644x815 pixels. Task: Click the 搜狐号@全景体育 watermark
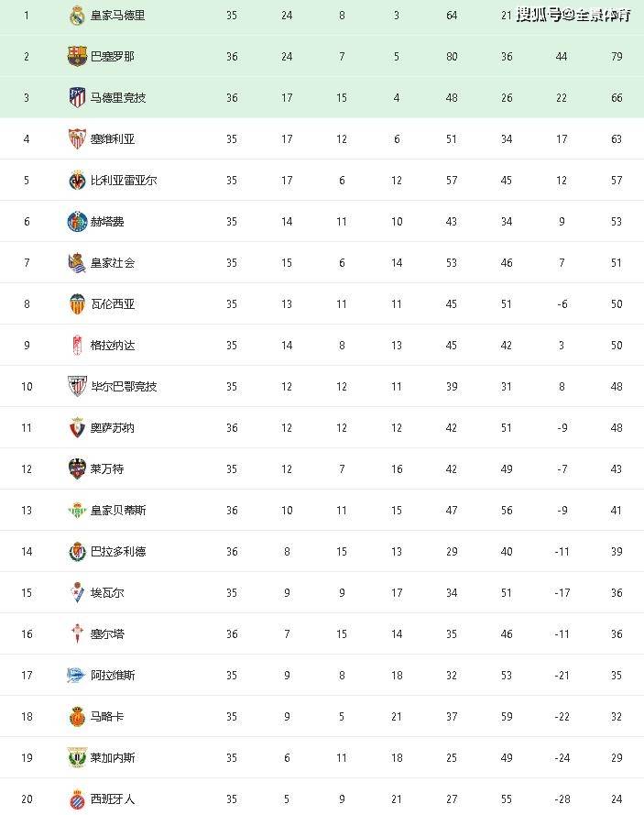573,15
